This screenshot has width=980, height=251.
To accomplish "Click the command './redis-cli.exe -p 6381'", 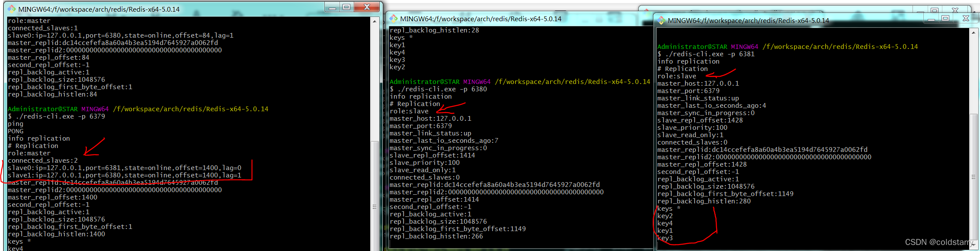I will (x=710, y=54).
